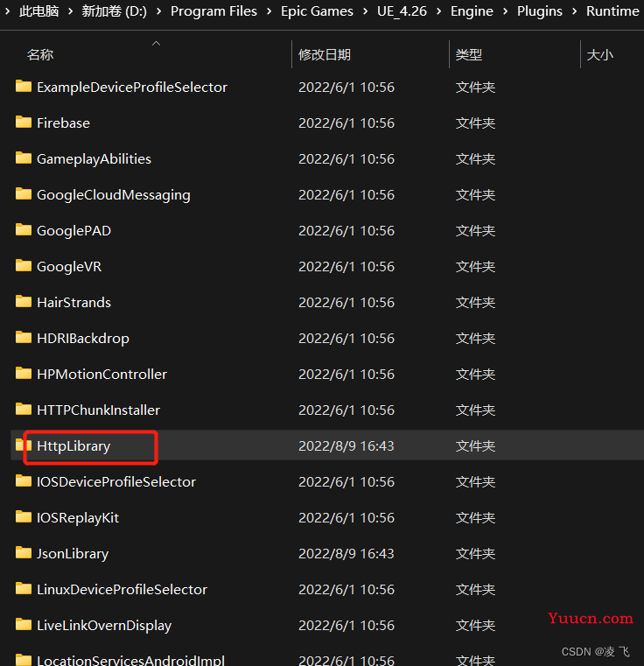Go to Runtime breadcrumb segment

(x=612, y=11)
